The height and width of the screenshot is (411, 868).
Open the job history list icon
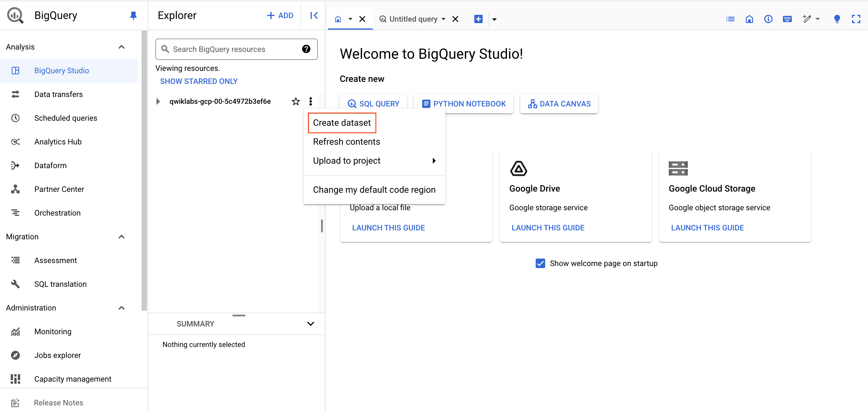click(730, 19)
